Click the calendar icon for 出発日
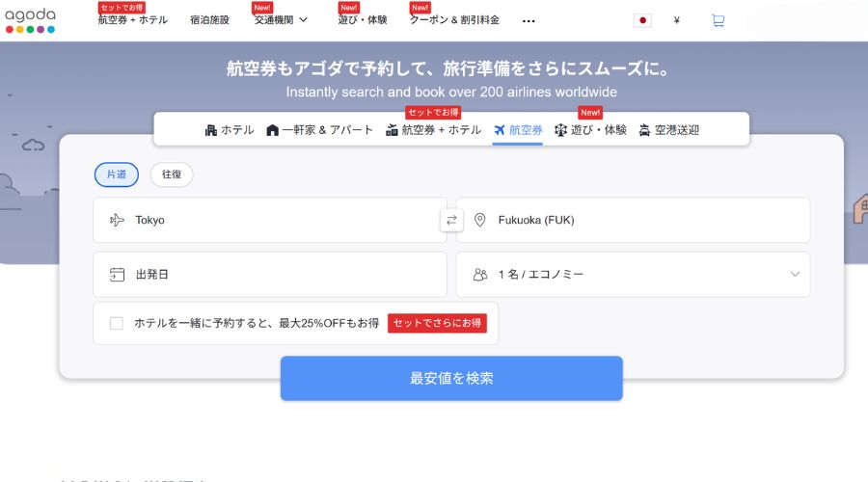Viewport: 868px width, 482px height. [x=117, y=275]
